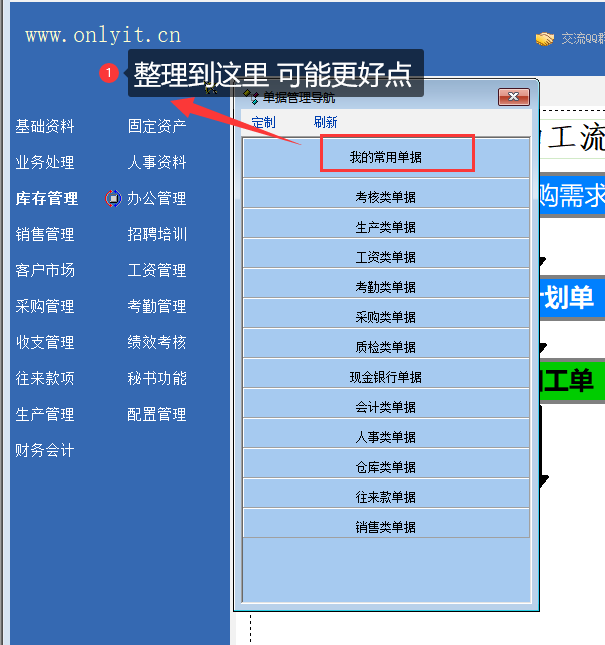Click the 交流QQ群 link
605x645 pixels.
point(582,39)
